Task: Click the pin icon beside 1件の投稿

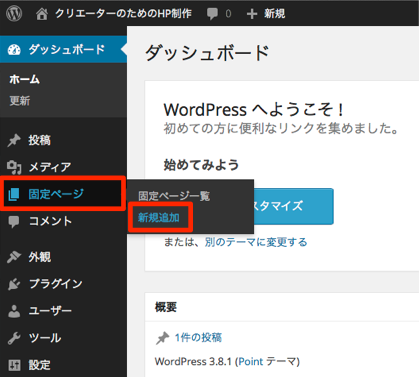Action: 162,338
